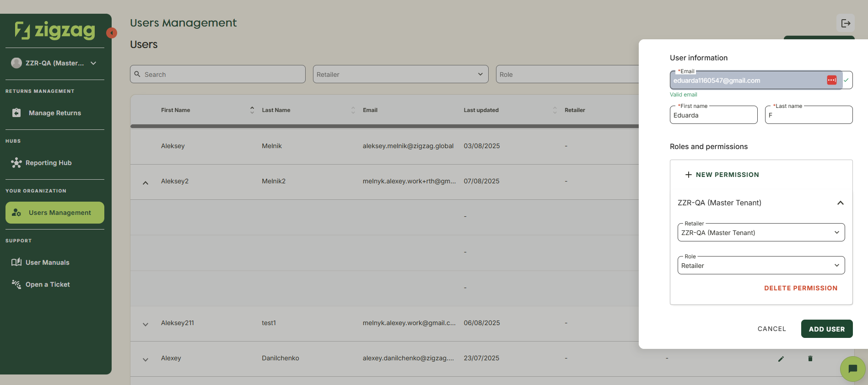Open the Retailer filter dropdown

click(x=400, y=75)
